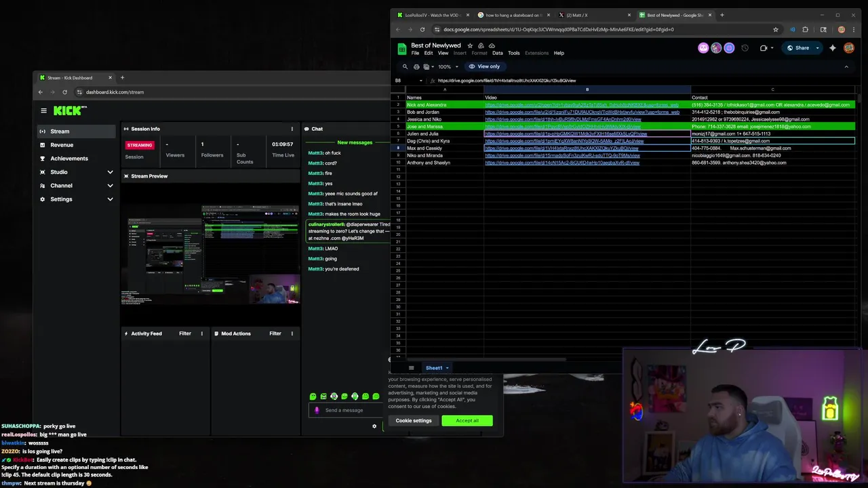Open the Tools menu in Sheets

click(514, 53)
